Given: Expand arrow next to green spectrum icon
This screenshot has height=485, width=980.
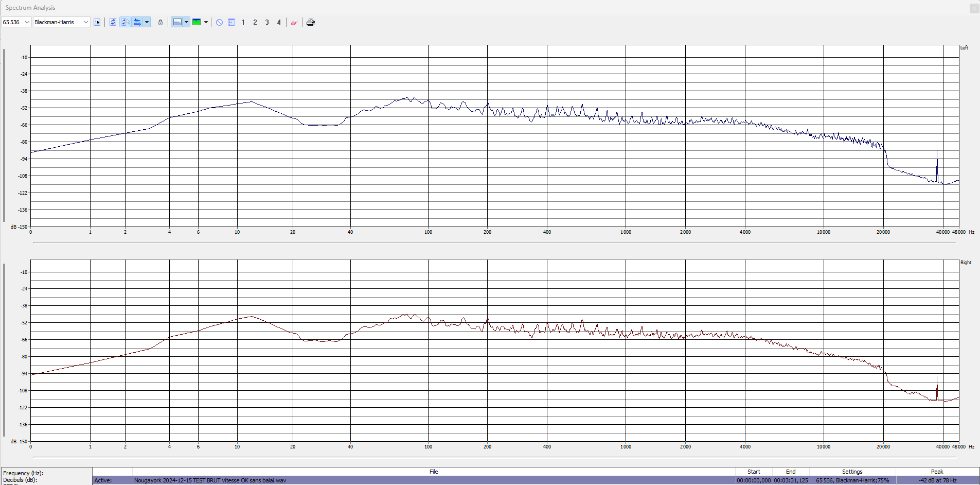Looking at the screenshot, I should tap(206, 22).
